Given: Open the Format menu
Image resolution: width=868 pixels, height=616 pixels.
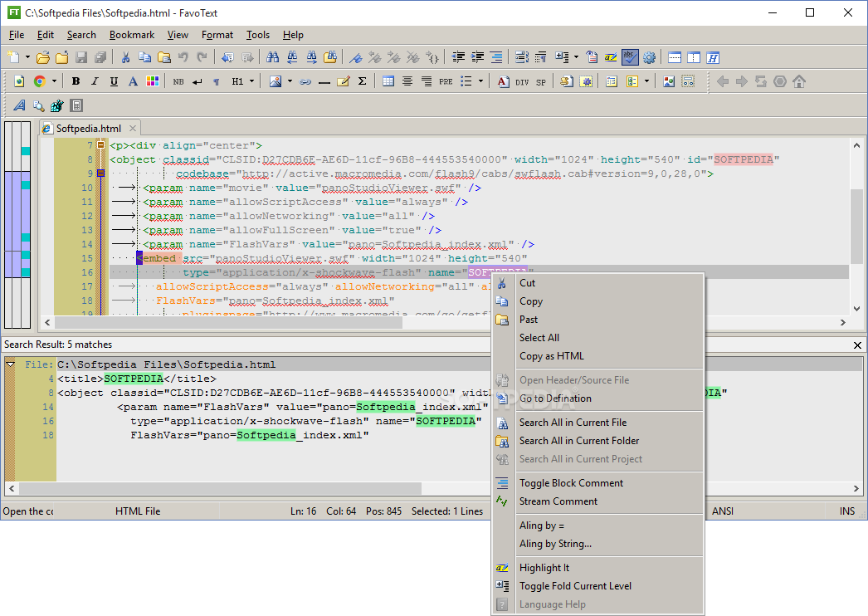Looking at the screenshot, I should pyautogui.click(x=217, y=35).
